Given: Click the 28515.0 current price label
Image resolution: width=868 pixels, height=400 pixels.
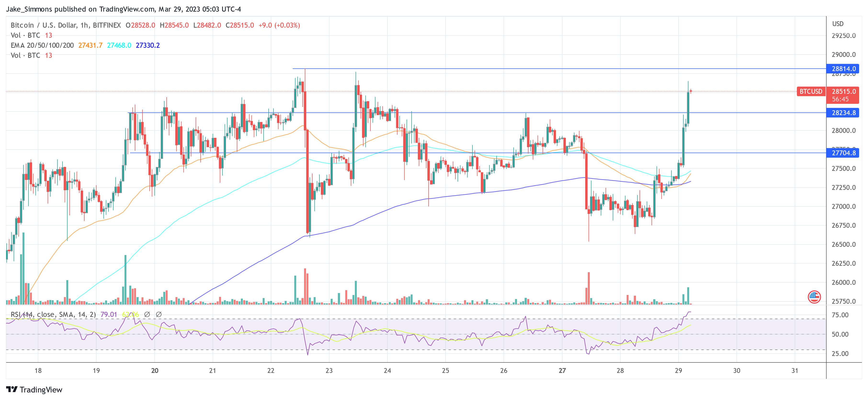Looking at the screenshot, I should (x=843, y=91).
